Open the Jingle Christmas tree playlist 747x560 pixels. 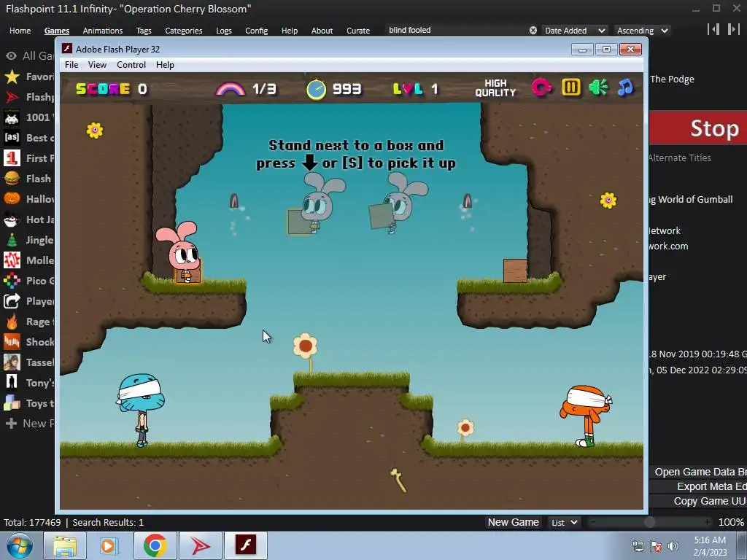point(12,240)
